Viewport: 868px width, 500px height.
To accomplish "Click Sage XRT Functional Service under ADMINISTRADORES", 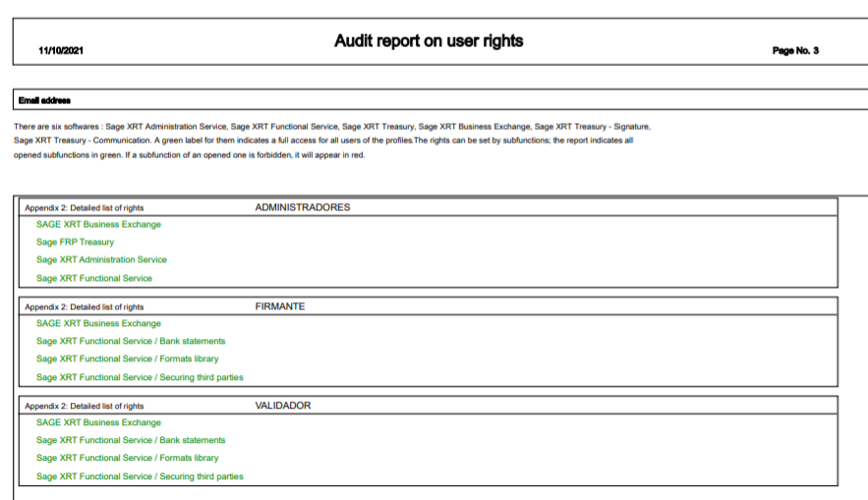I will pos(94,279).
